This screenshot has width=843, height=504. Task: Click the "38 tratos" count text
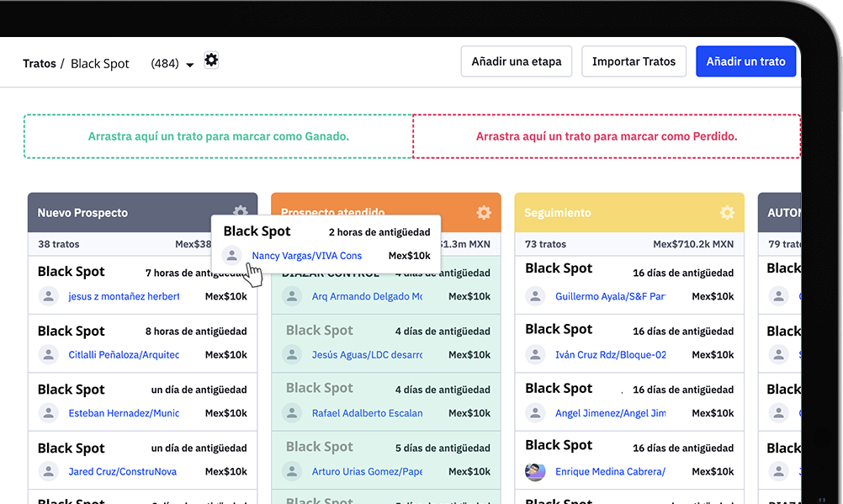59,244
